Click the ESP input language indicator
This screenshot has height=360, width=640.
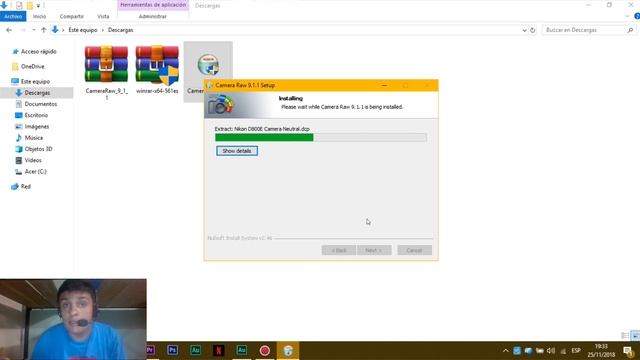click(576, 351)
